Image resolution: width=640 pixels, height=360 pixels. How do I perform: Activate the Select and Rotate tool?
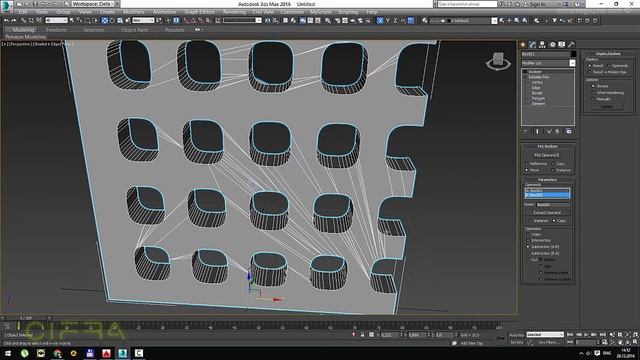pyautogui.click(x=112, y=20)
